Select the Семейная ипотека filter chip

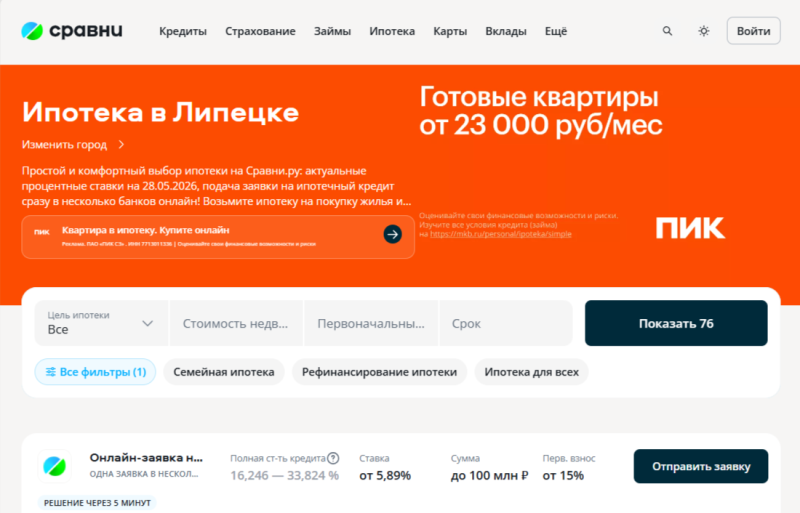click(x=224, y=372)
